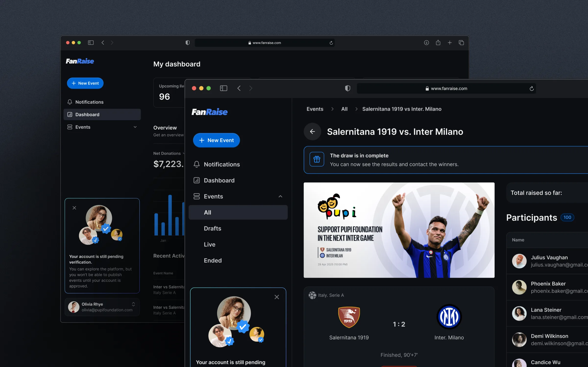Viewport: 588px width, 367px height.
Task: Click New Event button in back window
Action: point(85,83)
